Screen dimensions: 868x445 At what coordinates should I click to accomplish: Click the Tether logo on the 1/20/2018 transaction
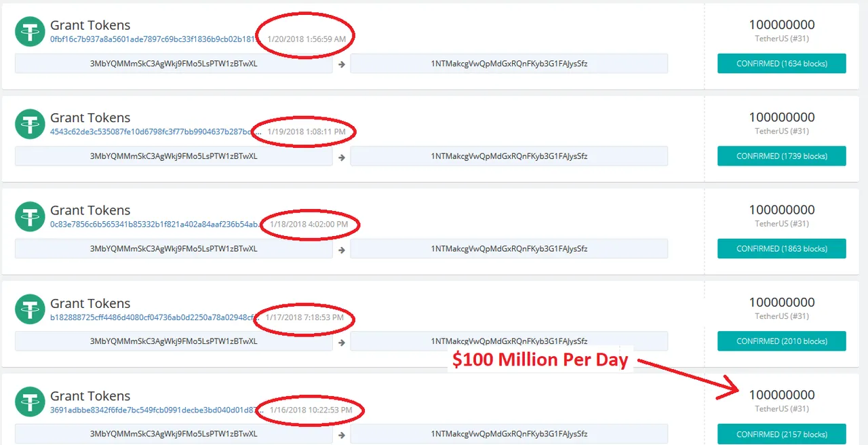30,31
